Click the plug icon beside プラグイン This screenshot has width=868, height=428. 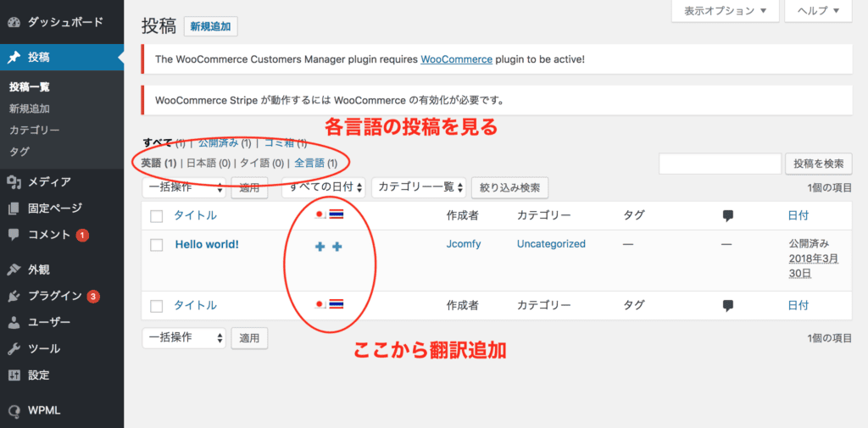click(15, 297)
